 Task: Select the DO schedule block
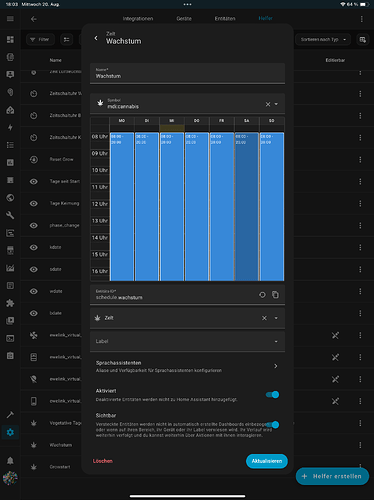(197, 207)
